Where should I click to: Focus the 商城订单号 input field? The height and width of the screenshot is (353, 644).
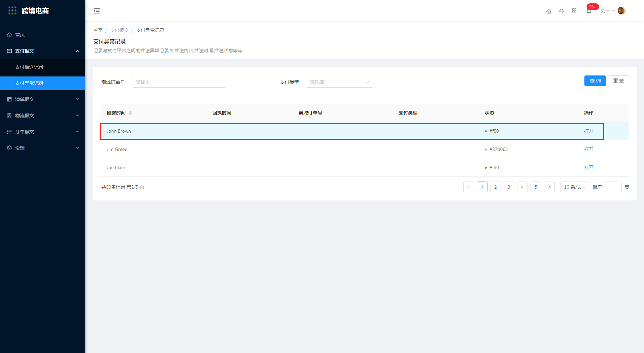[179, 82]
